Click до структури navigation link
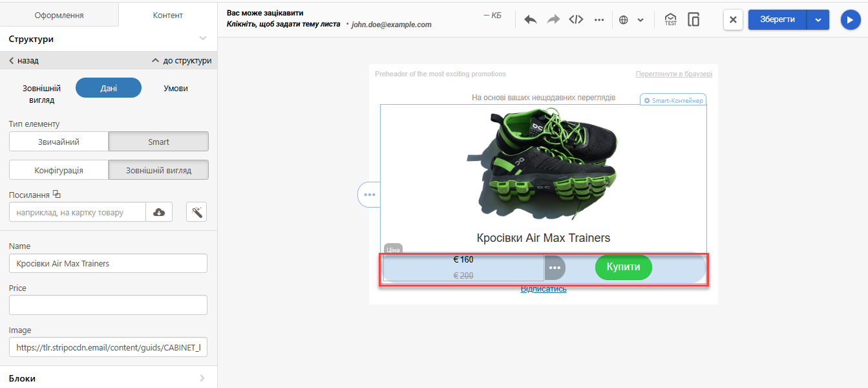This screenshot has height=388, width=868. pos(182,61)
